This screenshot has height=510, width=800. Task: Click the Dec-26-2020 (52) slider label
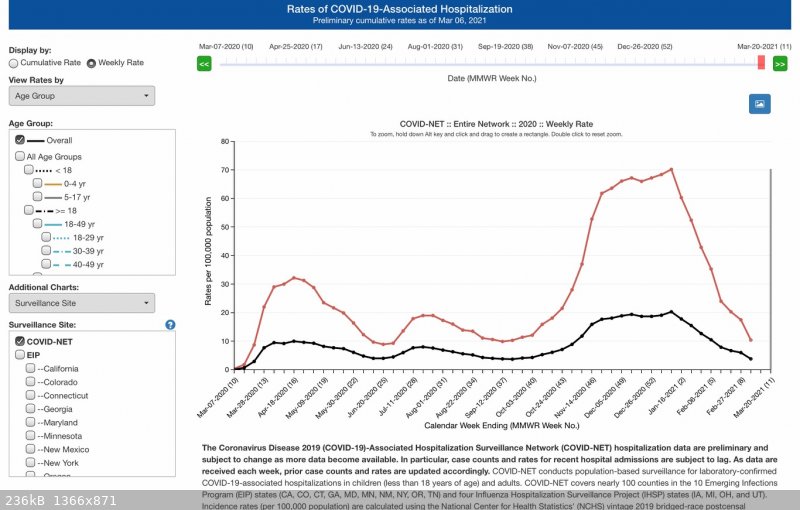click(645, 46)
